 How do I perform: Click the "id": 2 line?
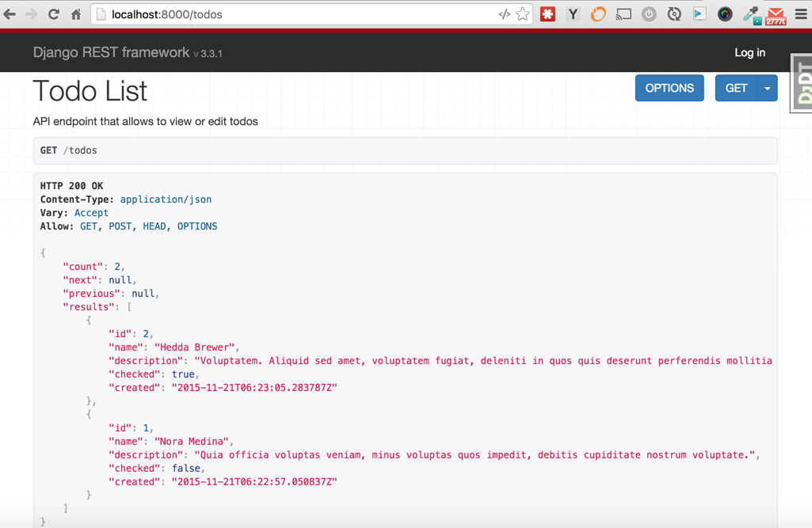pos(131,334)
